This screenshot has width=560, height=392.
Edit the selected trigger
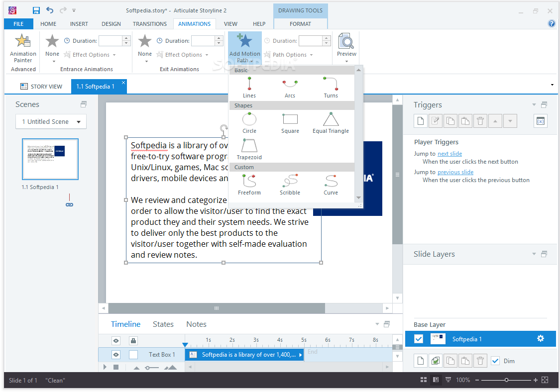[x=436, y=121]
